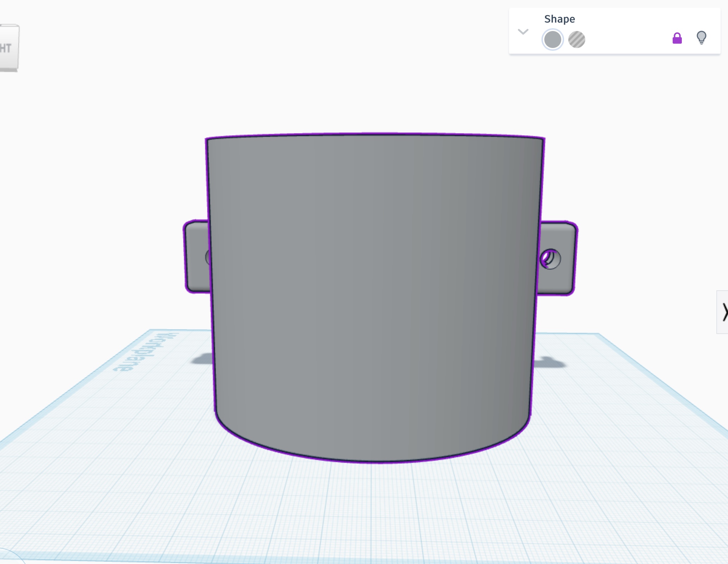Viewport: 728px width, 564px height.
Task: Toggle the purple lock editing icon
Action: coord(677,38)
